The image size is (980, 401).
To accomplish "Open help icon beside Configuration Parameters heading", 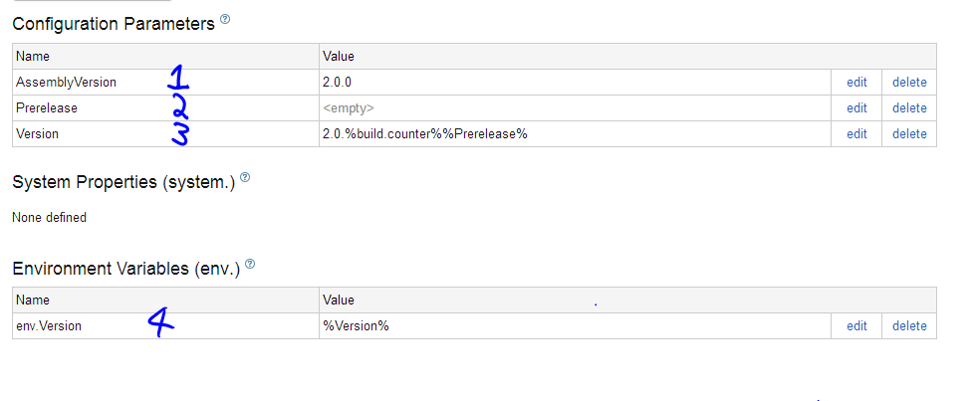I will [225, 19].
